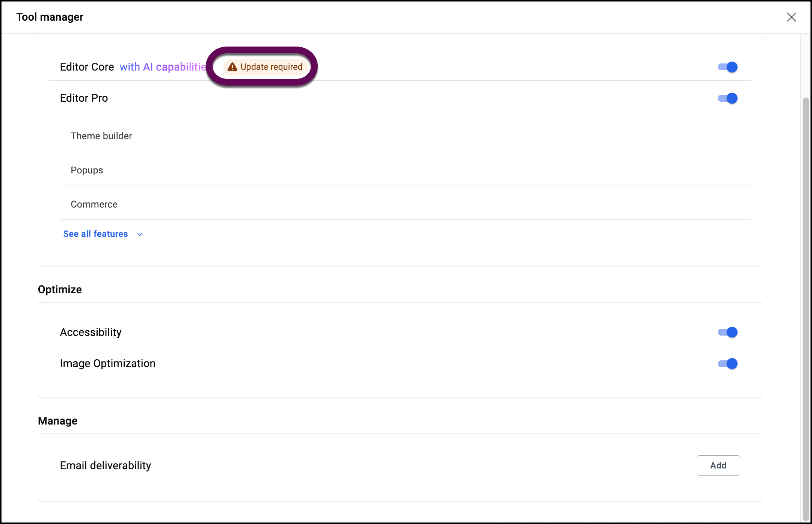Screen dimensions: 812x524
Task: Click the with AI capabilities link
Action: click(162, 67)
